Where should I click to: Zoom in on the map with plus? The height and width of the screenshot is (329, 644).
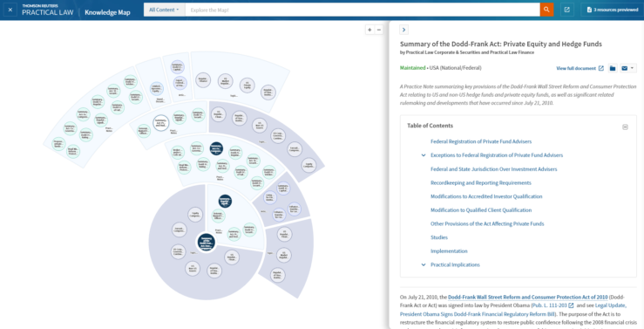pyautogui.click(x=369, y=30)
